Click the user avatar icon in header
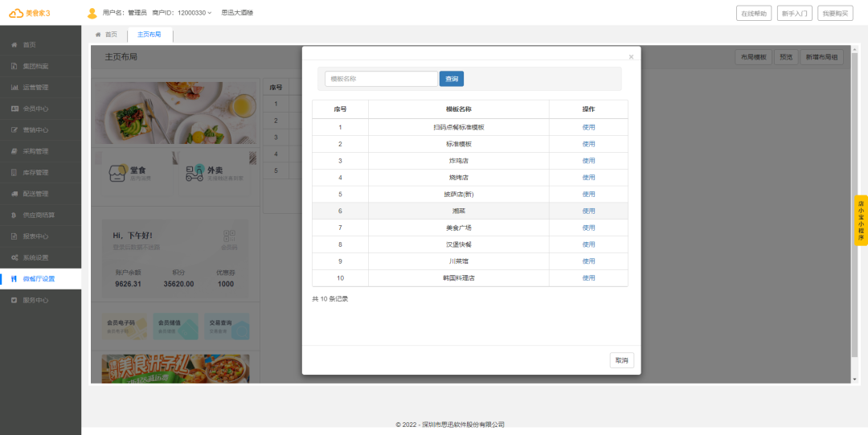 pyautogui.click(x=92, y=13)
